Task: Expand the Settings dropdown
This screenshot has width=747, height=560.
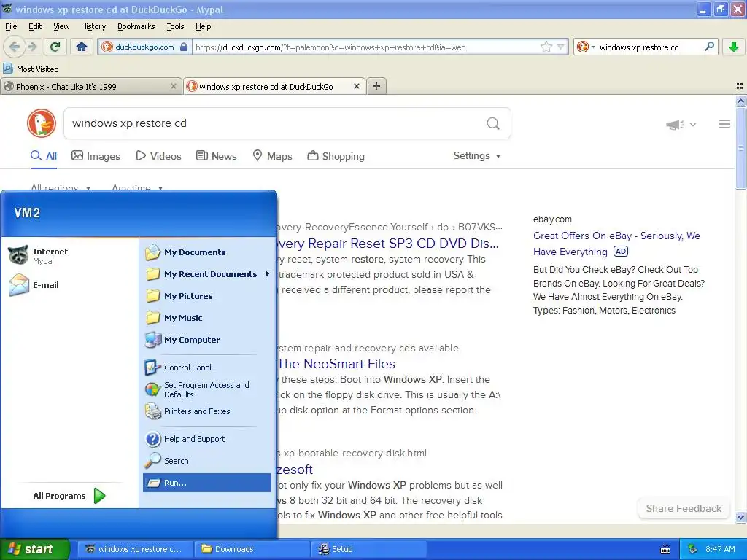Action: [477, 156]
